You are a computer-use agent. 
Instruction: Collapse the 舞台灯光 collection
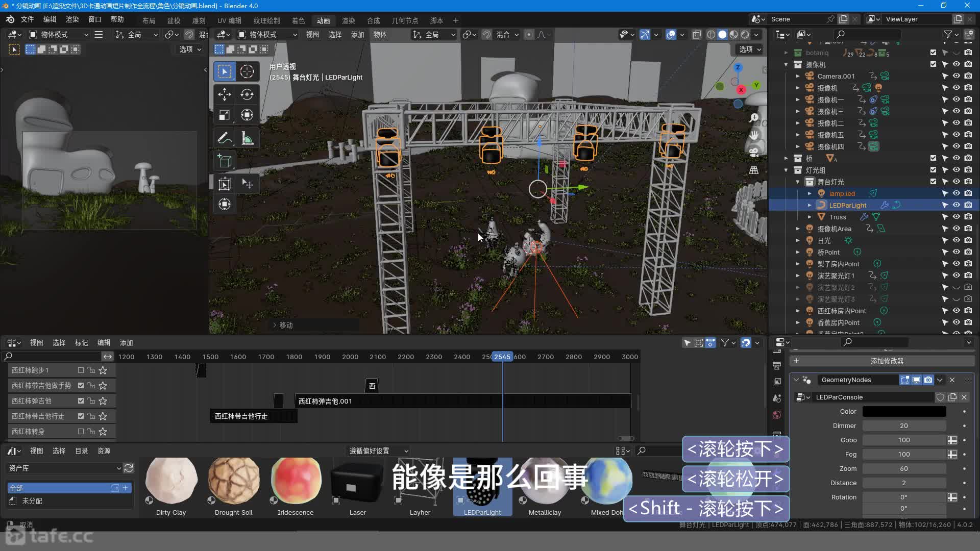point(798,182)
